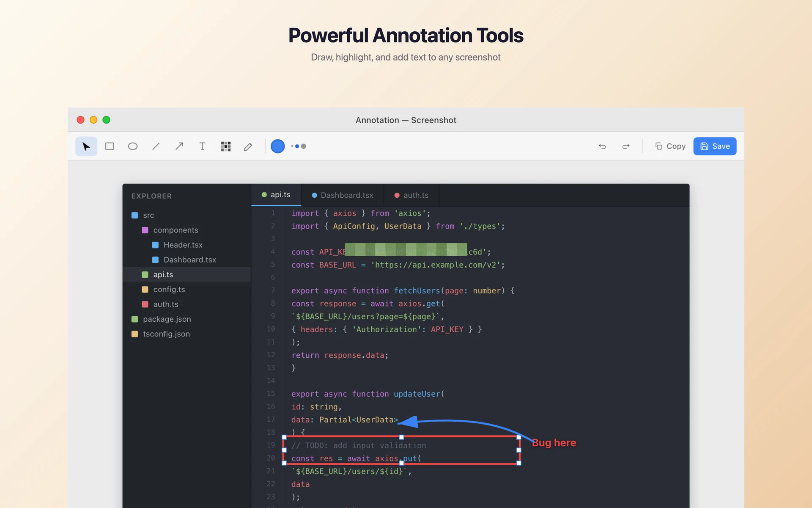Open tsconfig.json in the Explorer
The height and width of the screenshot is (508, 812).
(x=187, y=334)
